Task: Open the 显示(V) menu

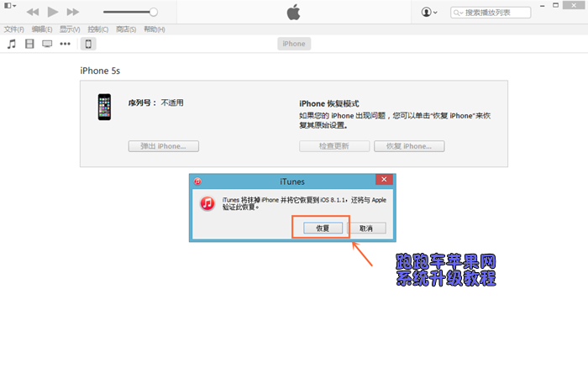Action: click(70, 29)
